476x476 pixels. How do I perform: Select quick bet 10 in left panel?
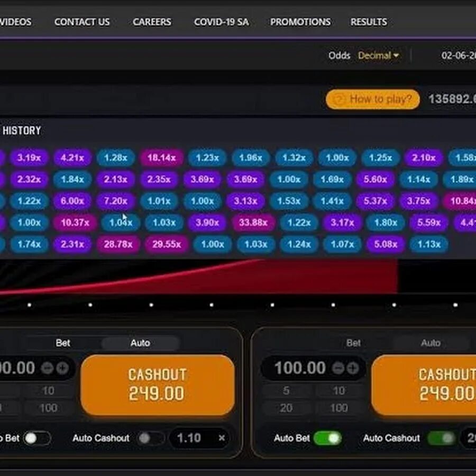(48, 390)
